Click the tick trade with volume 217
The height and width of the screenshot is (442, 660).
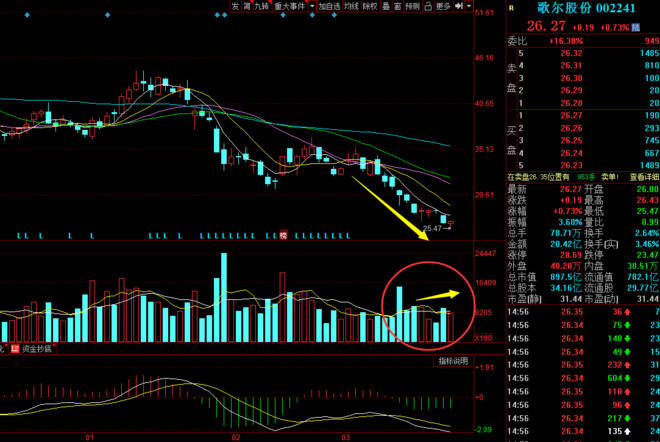pos(615,418)
